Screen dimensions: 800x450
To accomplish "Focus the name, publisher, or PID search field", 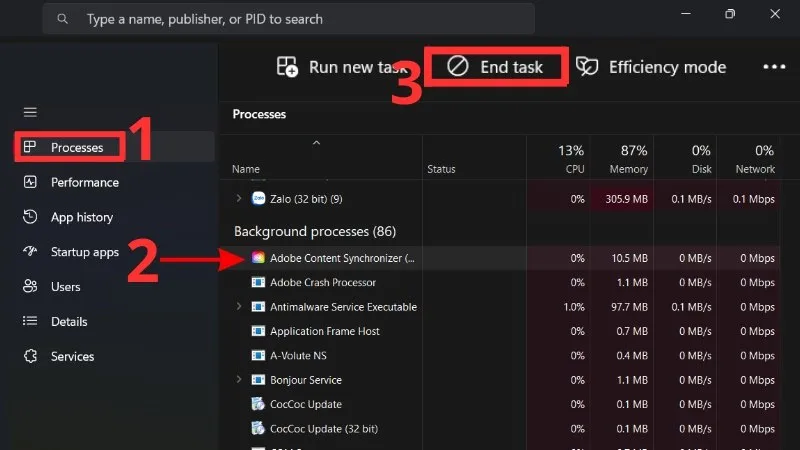I will [289, 19].
